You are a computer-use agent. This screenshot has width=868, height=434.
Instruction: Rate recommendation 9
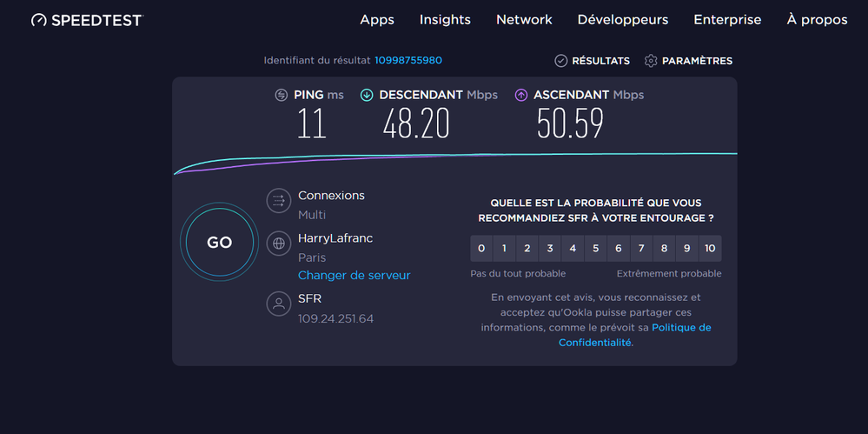686,249
